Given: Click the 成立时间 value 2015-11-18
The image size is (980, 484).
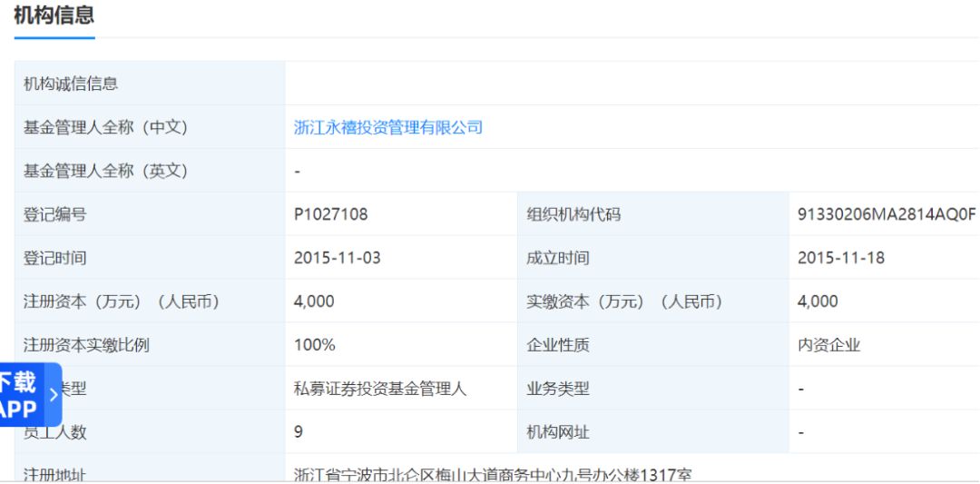Looking at the screenshot, I should pyautogui.click(x=840, y=259).
